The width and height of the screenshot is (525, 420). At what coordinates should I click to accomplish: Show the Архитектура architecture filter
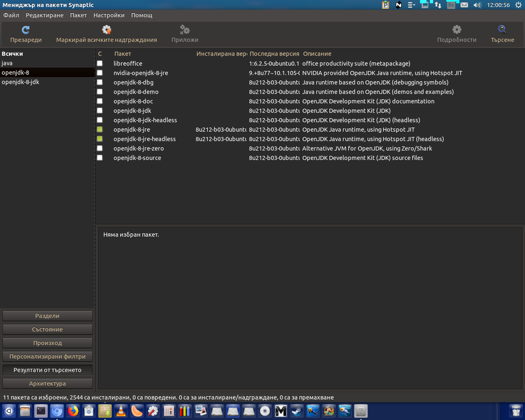point(47,383)
